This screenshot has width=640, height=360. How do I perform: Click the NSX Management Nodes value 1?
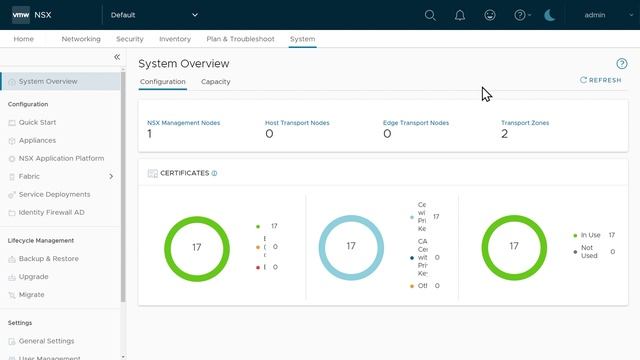coord(150,134)
